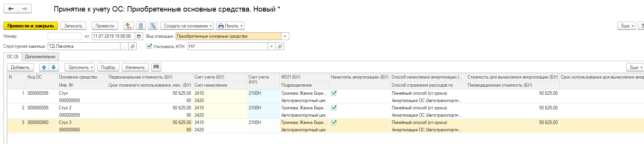644x144 pixels.
Task: Click into the Номер input field
Action: pyautogui.click(x=64, y=36)
